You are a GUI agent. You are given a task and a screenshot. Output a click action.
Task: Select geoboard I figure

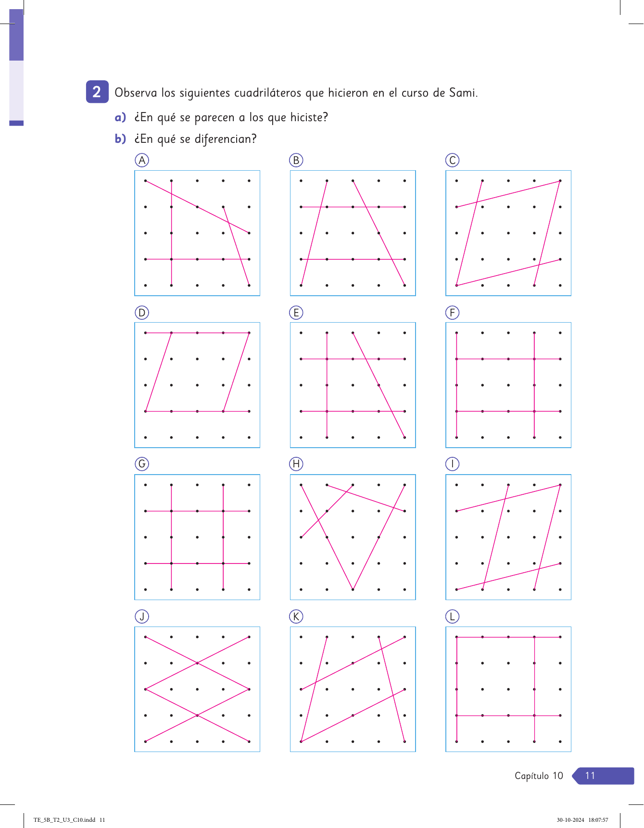pyautogui.click(x=508, y=537)
